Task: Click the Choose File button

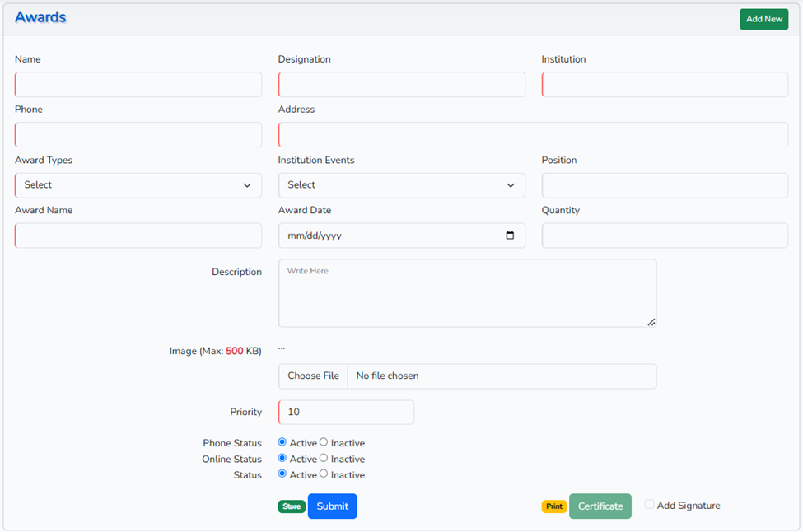Action: [x=313, y=376]
